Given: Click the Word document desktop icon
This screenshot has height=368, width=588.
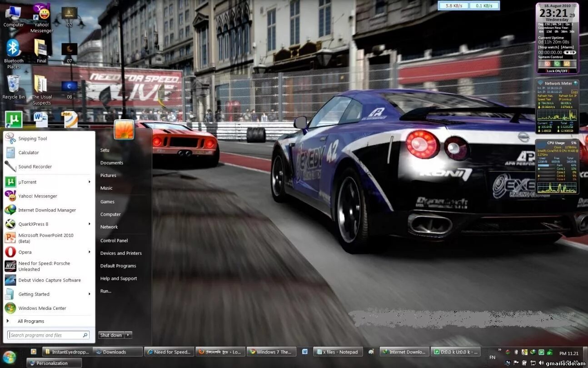Looking at the screenshot, I should 41,119.
